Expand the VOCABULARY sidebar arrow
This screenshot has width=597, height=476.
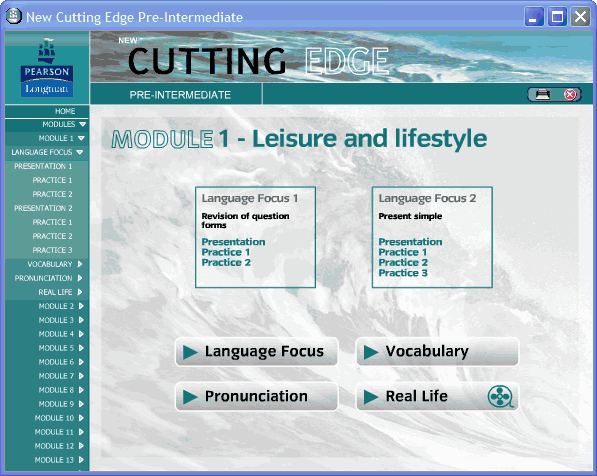[80, 264]
